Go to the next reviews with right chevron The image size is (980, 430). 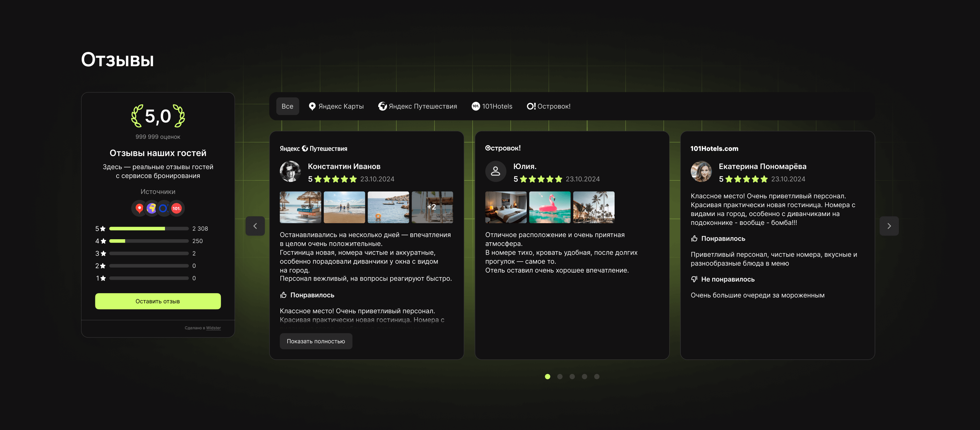(x=889, y=226)
